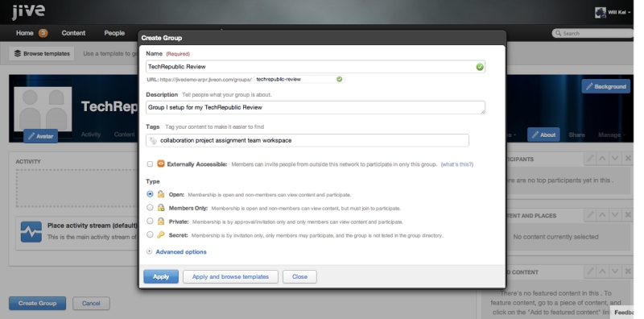Select the Private group type radio
644x319 pixels.
(150, 222)
